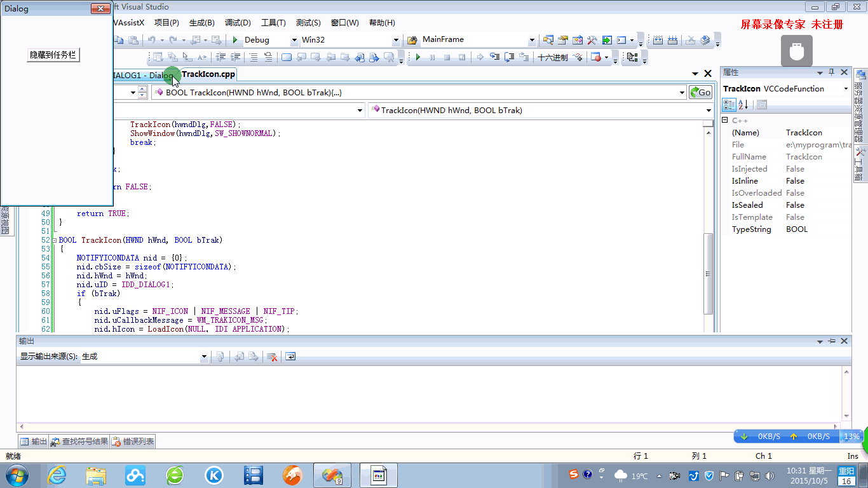Select the TypeString BOOL property row
This screenshot has width=868, height=488.
click(786, 229)
